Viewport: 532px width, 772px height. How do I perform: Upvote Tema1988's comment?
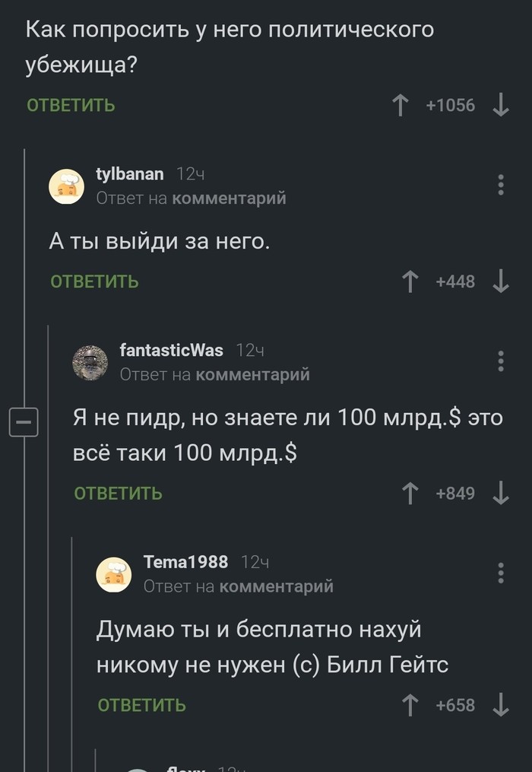pyautogui.click(x=410, y=705)
